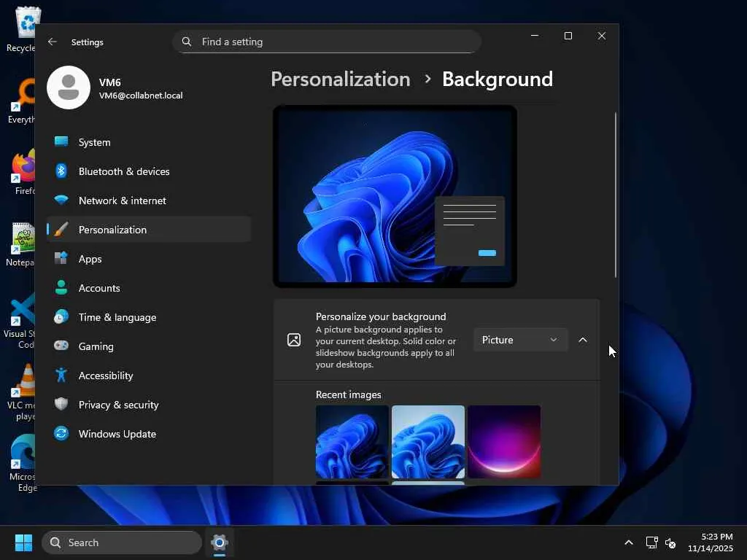747x560 pixels.
Task: Open the Gaming controller icon
Action: [61, 346]
